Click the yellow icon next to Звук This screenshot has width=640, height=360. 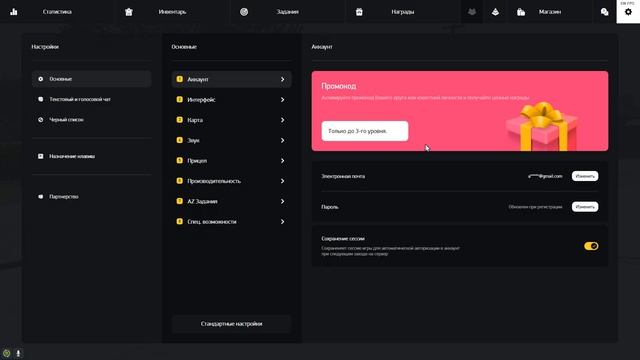click(180, 140)
